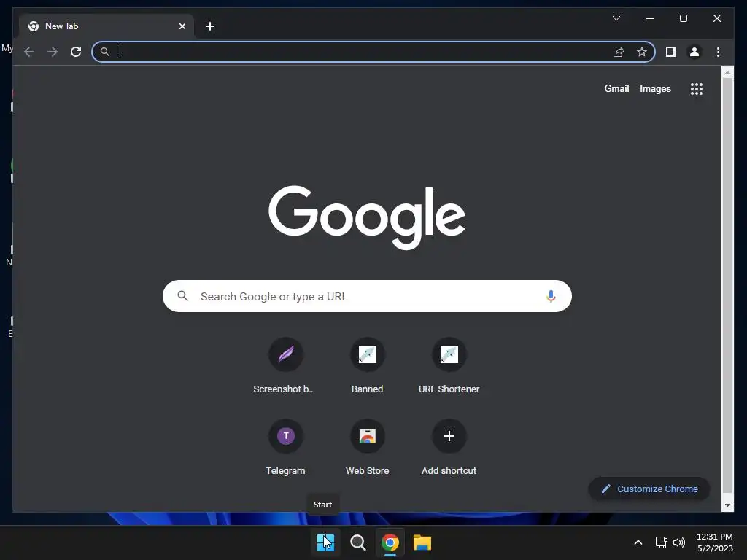Click the Chrome taskbar icon

point(390,542)
